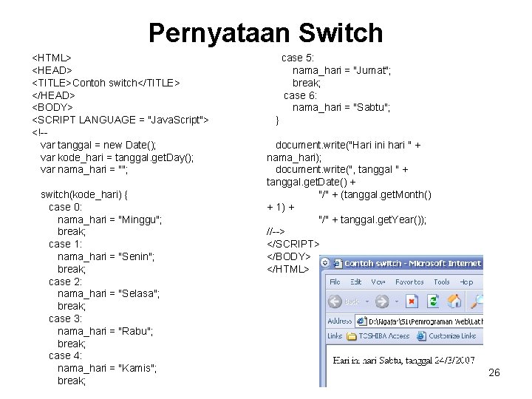Open the Tools menu
The height and width of the screenshot is (399, 532).
(x=441, y=282)
